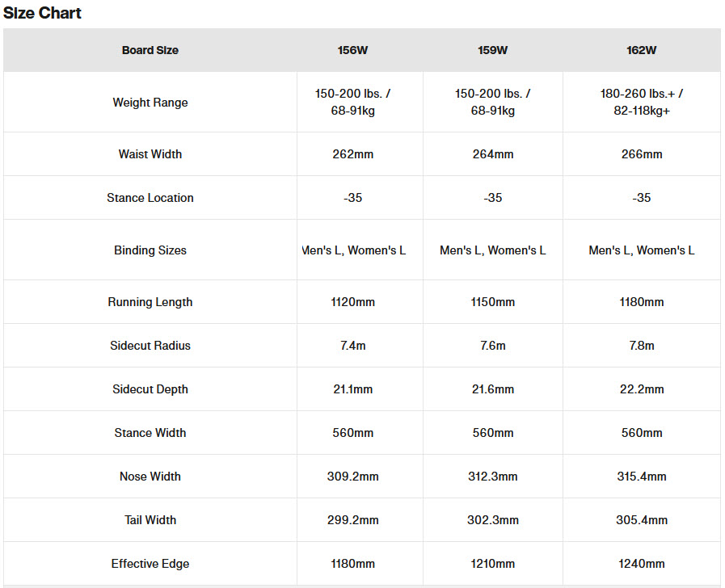
Task: Click the Nose Width row label
Action: click(x=150, y=477)
